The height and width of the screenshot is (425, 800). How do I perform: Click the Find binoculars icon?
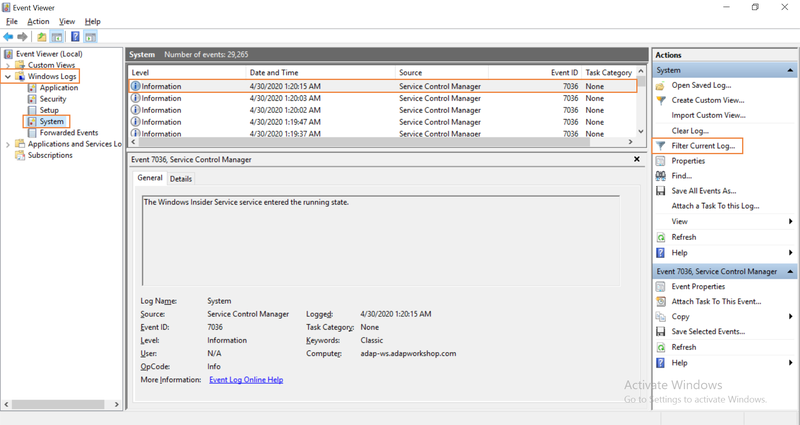(x=661, y=176)
